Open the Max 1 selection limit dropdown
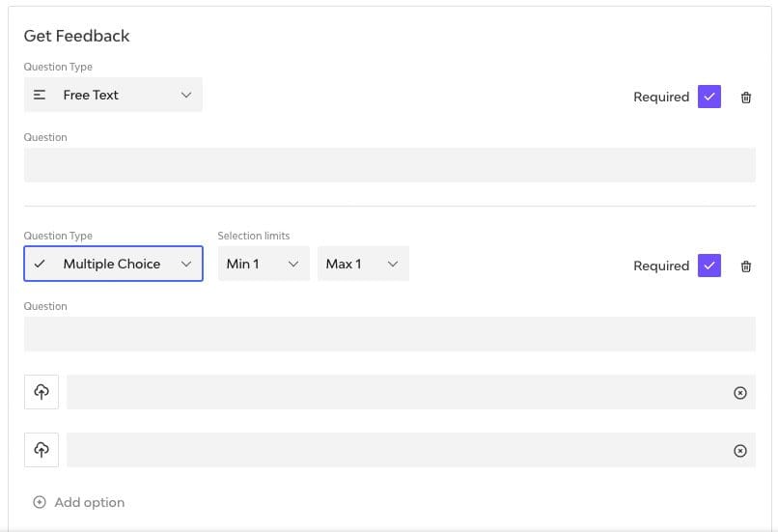This screenshot has height=532, width=778. (x=363, y=264)
